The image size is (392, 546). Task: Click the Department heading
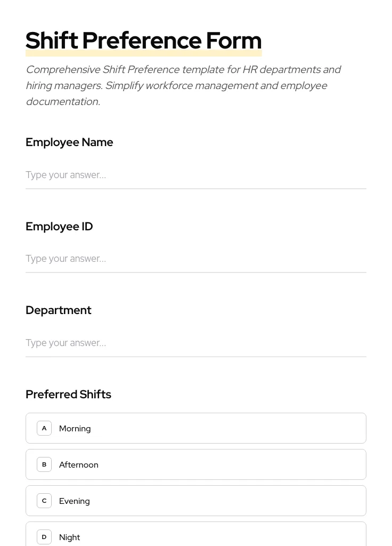tap(59, 310)
